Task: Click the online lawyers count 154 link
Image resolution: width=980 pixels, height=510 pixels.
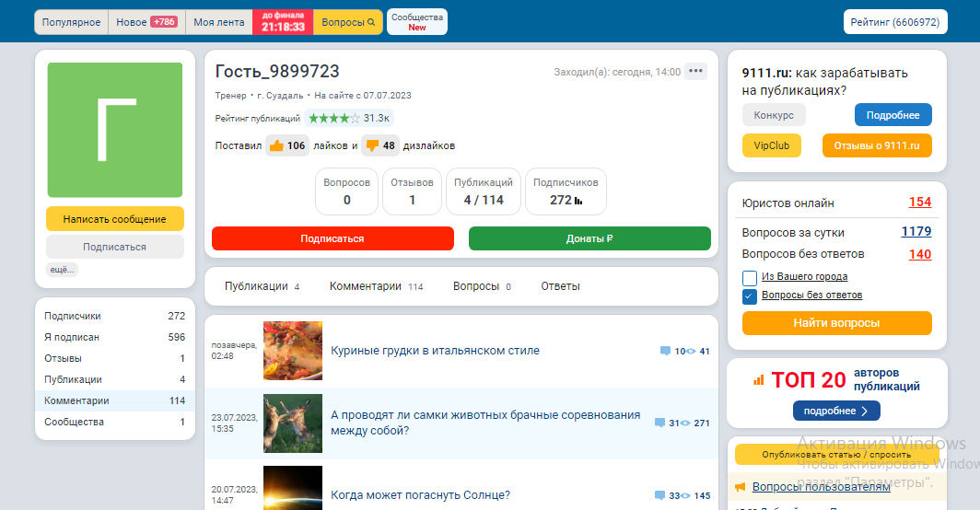Action: click(919, 203)
